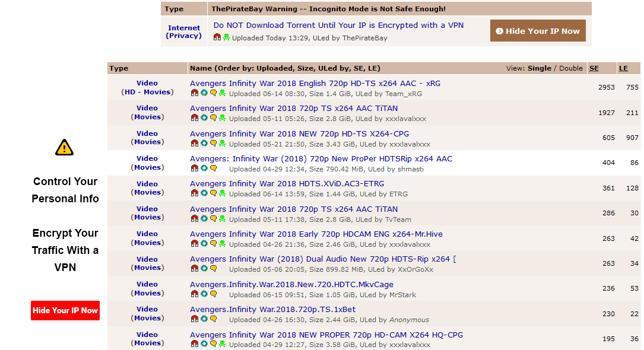The height and width of the screenshot is (350, 644).
Task: Sort by LE leechers column header
Action: (x=623, y=68)
